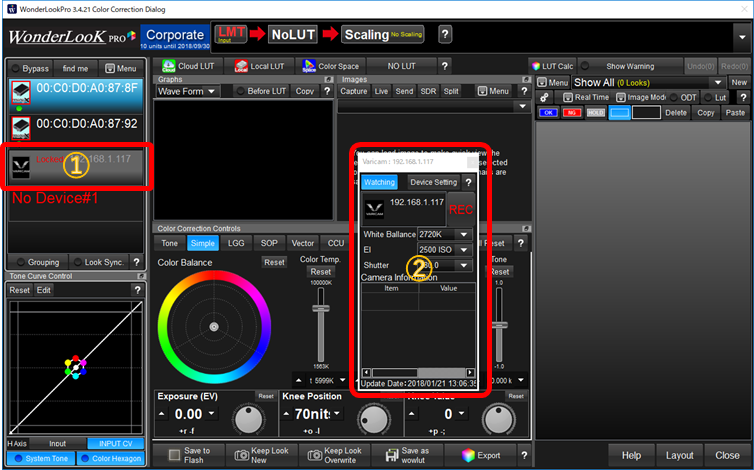754x470 pixels.
Task: Click the device list Menu button
Action: (121, 68)
